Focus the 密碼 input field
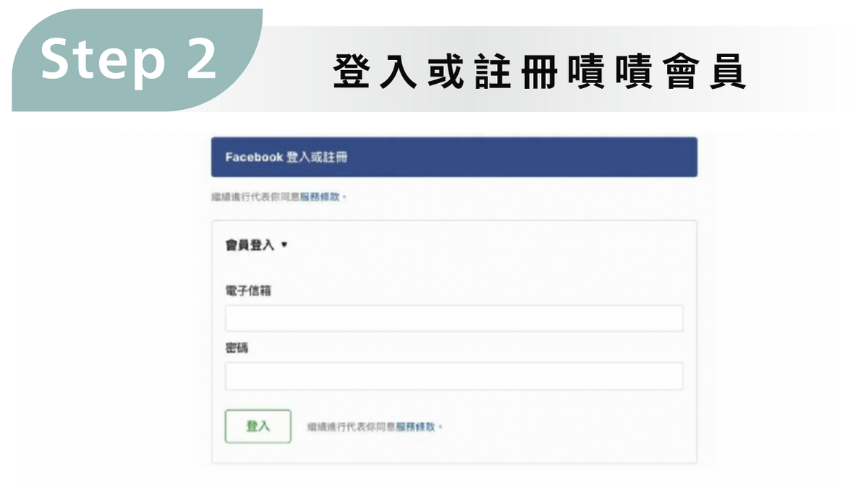 454,376
